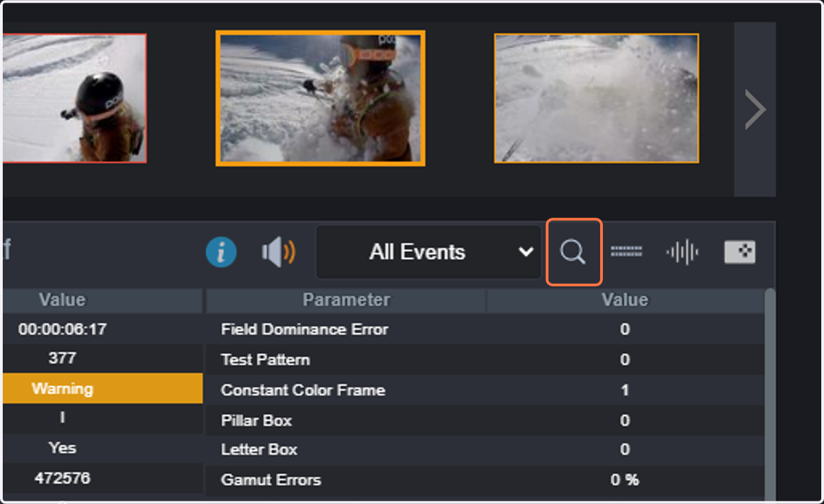
Task: Go to next thumbnails with right chevron
Action: coord(755,110)
